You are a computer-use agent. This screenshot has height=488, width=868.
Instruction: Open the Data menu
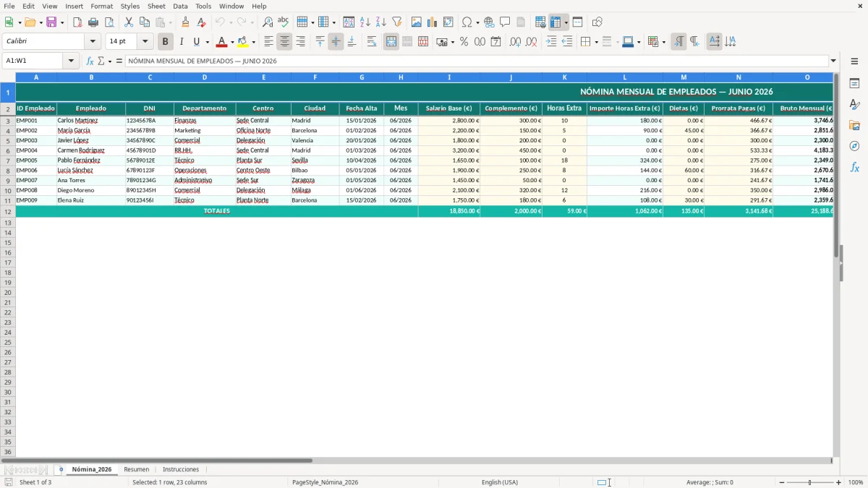coord(180,6)
